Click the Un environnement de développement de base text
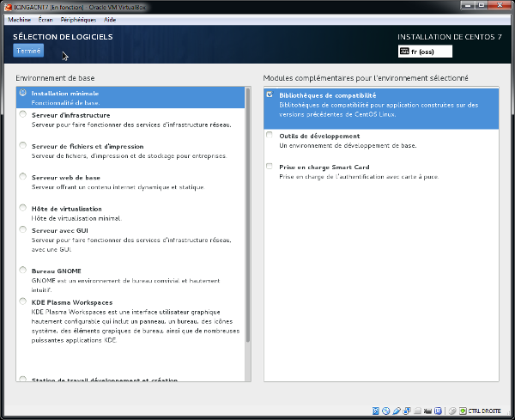515x420 pixels. pyautogui.click(x=348, y=145)
